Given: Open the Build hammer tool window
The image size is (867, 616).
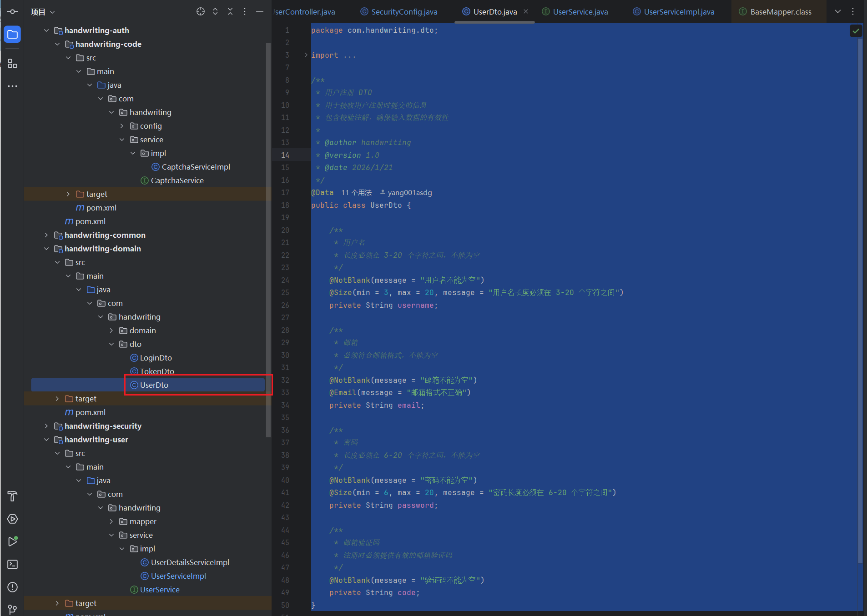Looking at the screenshot, I should click(12, 496).
